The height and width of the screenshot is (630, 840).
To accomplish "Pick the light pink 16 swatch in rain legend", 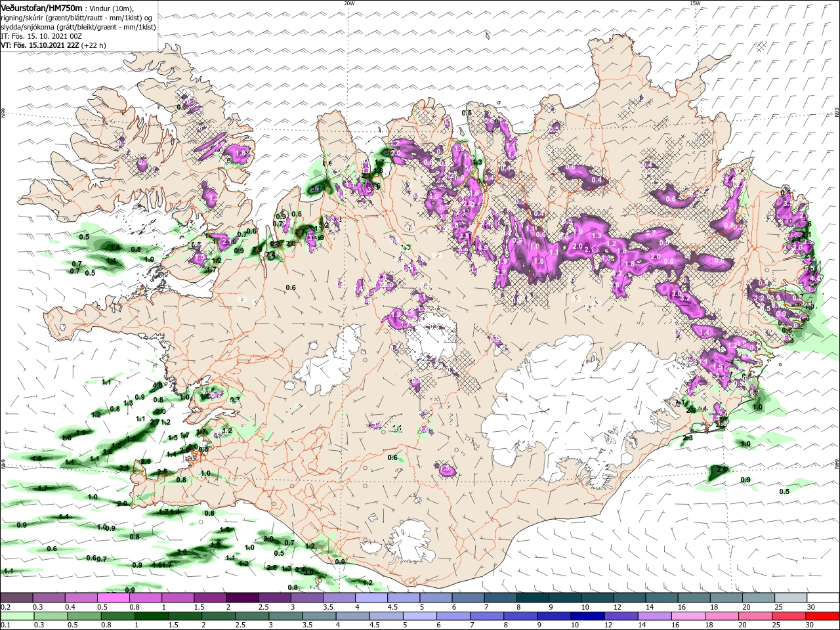I will pyautogui.click(x=688, y=616).
